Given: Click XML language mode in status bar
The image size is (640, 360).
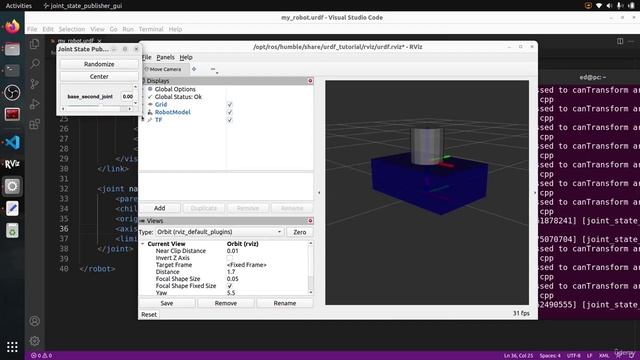Looking at the screenshot, I should 604,356.
